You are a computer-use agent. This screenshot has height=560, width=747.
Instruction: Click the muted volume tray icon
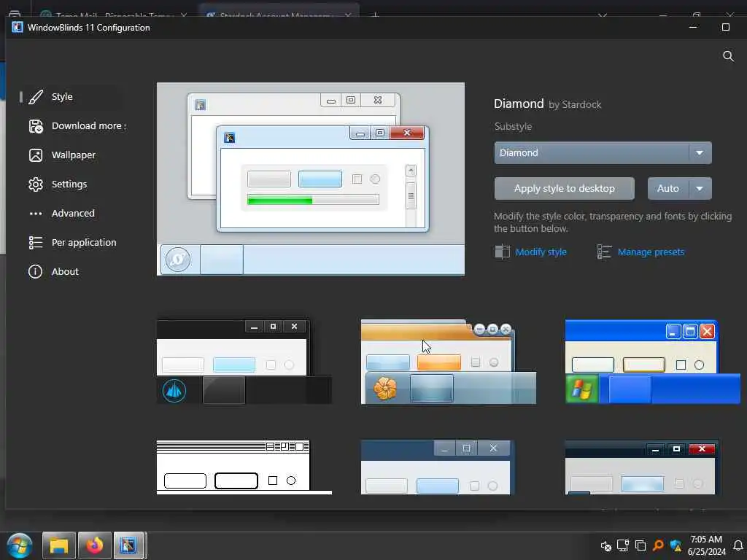pyautogui.click(x=605, y=545)
